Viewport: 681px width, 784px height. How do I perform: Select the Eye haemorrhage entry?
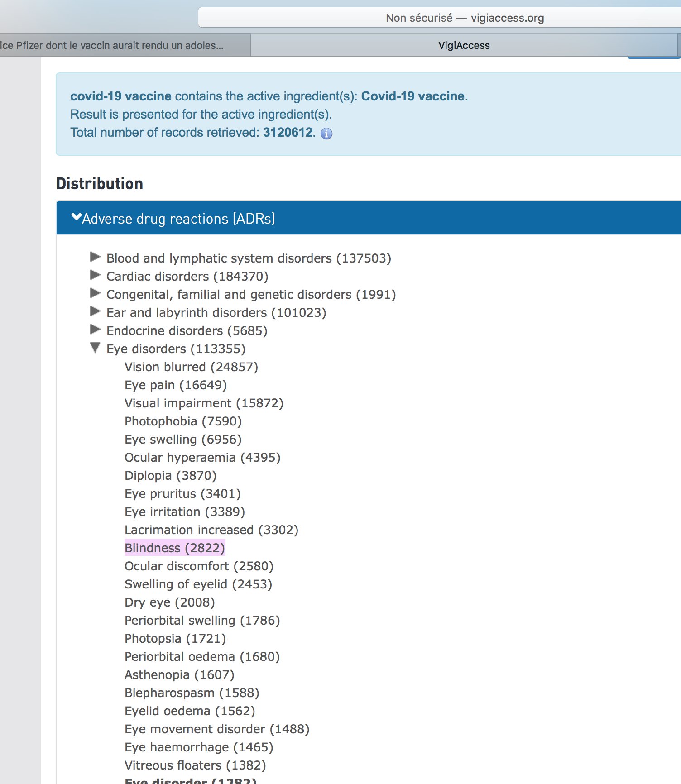[199, 747]
